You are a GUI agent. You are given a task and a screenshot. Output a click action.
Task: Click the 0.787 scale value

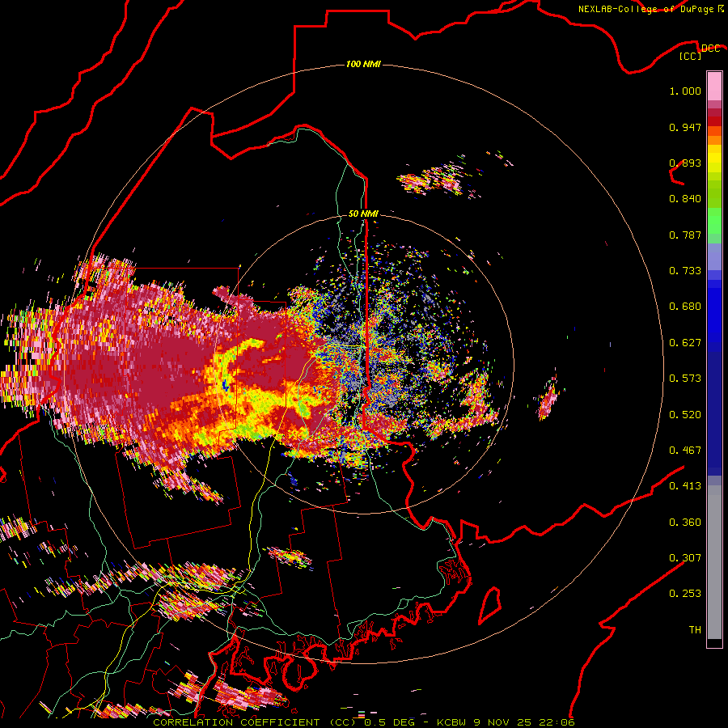click(x=685, y=235)
